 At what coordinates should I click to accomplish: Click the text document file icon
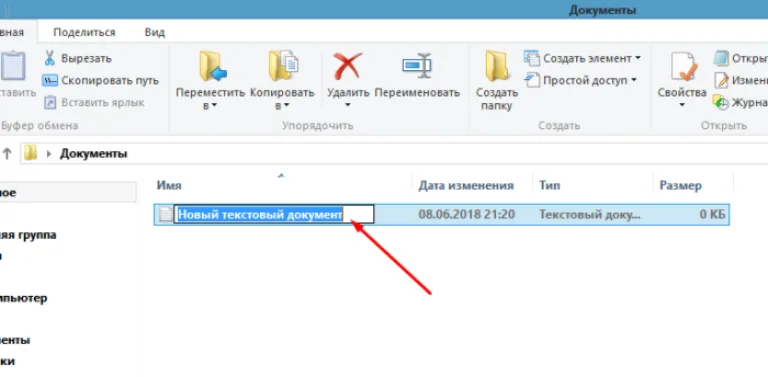pos(167,214)
